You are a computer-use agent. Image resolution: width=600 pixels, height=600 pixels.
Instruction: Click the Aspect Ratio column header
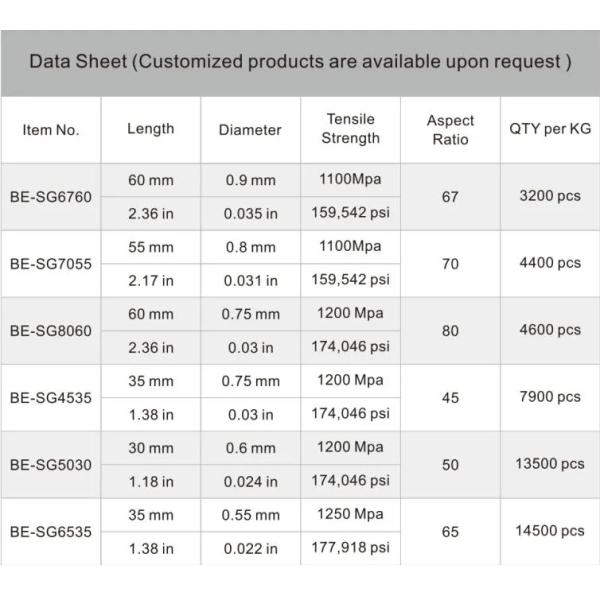pyautogui.click(x=450, y=130)
